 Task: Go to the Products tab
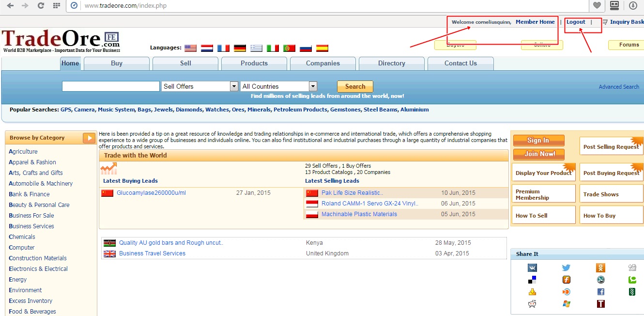point(254,63)
